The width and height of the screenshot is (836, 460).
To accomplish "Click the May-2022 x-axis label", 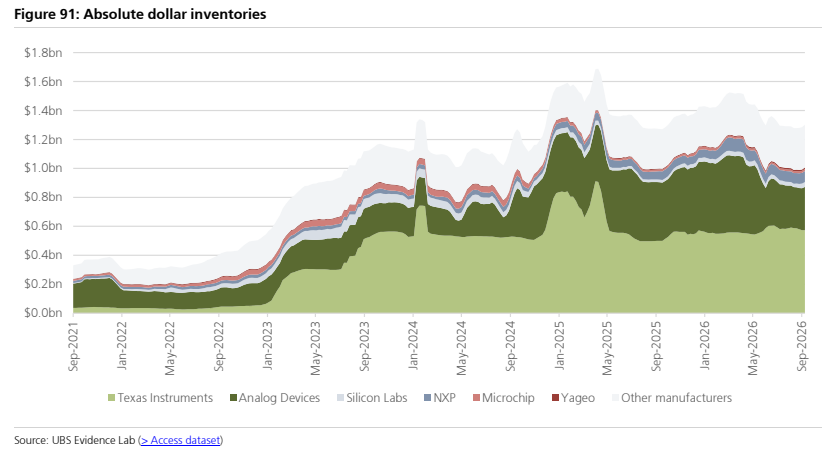I will click(171, 348).
